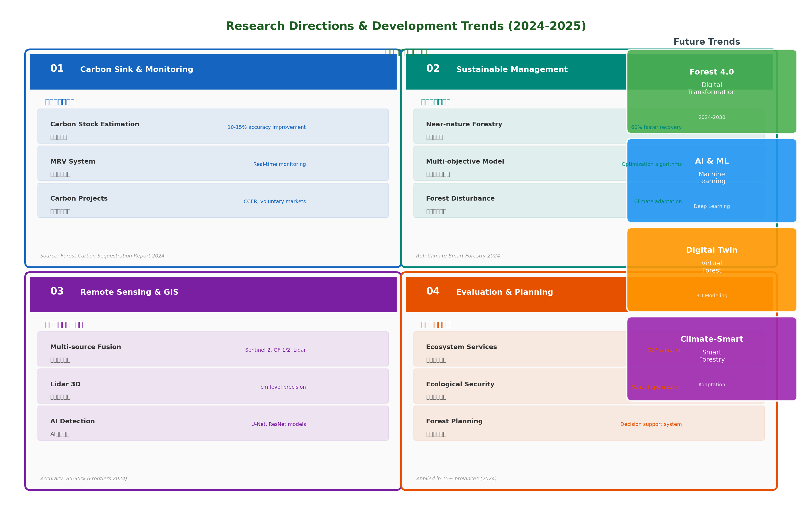Click the "3D Modeling" label on the orange card
Screen dimensions: 812x505
pyautogui.click(x=712, y=295)
